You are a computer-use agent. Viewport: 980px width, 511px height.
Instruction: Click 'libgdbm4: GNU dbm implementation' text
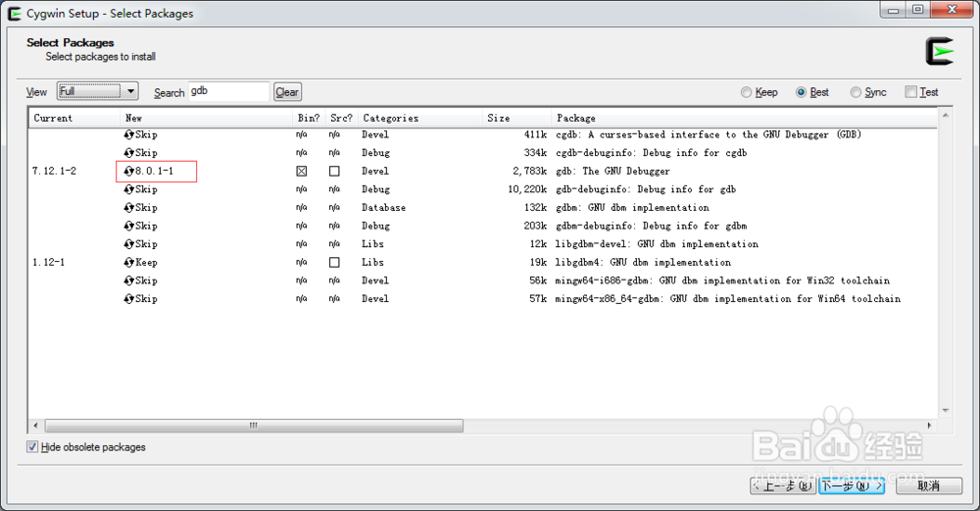click(643, 262)
